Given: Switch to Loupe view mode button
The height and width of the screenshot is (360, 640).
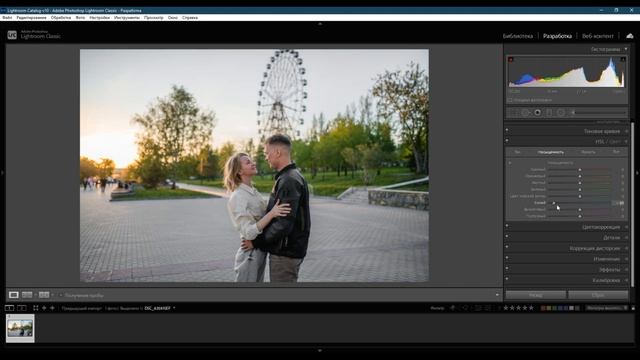Looking at the screenshot, I should [13, 295].
